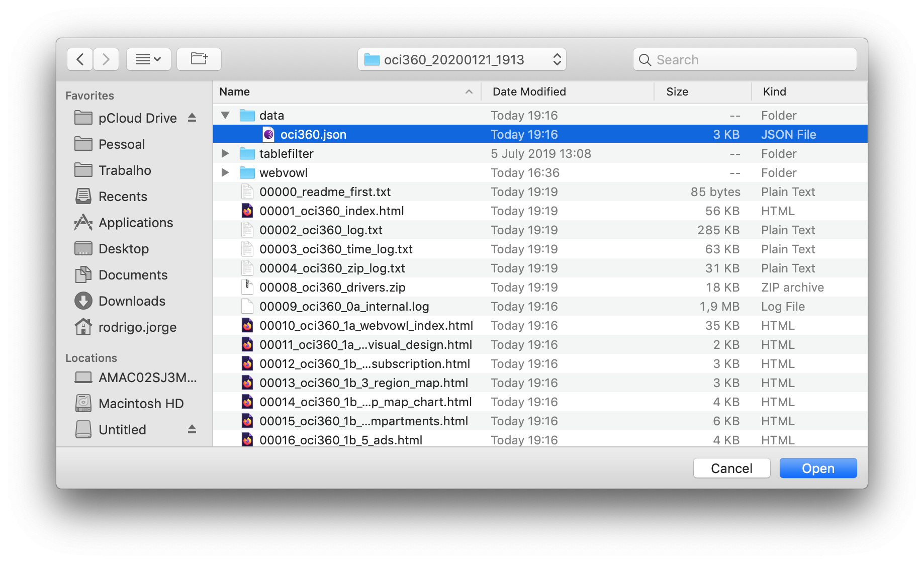Click the Desktop icon in sidebar
Viewport: 924px width, 563px height.
83,248
